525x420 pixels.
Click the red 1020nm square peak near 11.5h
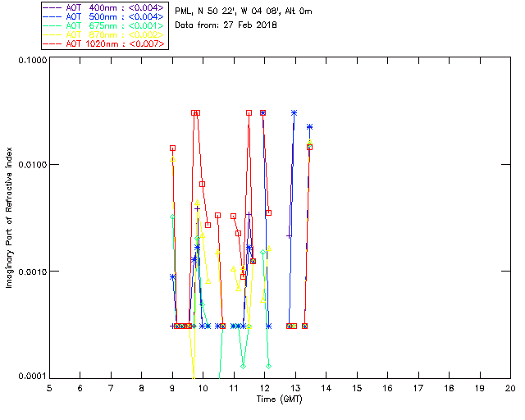pyautogui.click(x=249, y=113)
